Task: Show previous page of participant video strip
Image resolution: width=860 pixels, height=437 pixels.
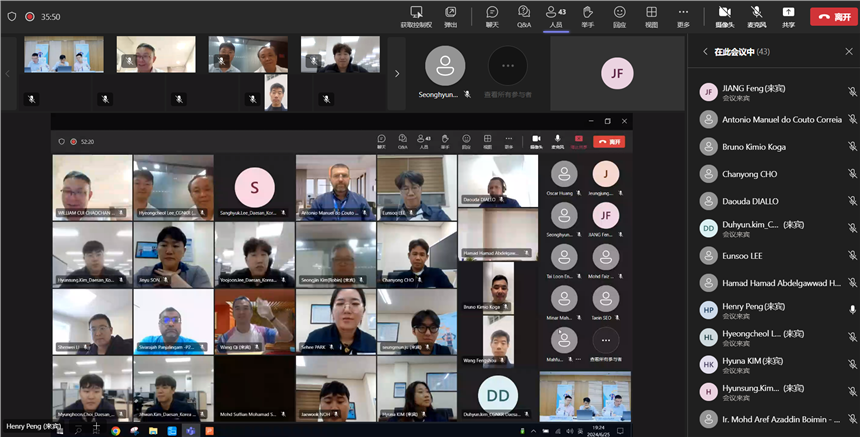Action: click(x=8, y=73)
